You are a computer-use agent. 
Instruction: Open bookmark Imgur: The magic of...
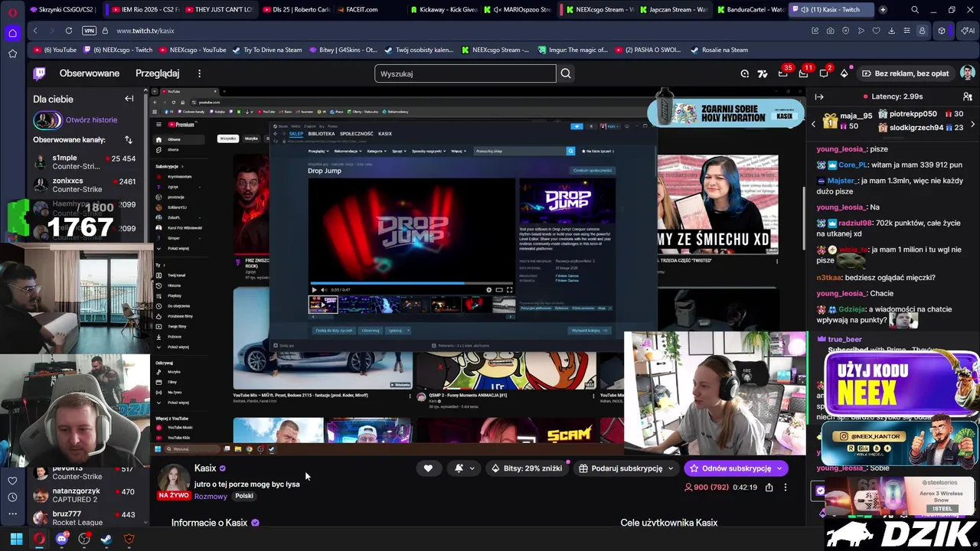(x=572, y=50)
